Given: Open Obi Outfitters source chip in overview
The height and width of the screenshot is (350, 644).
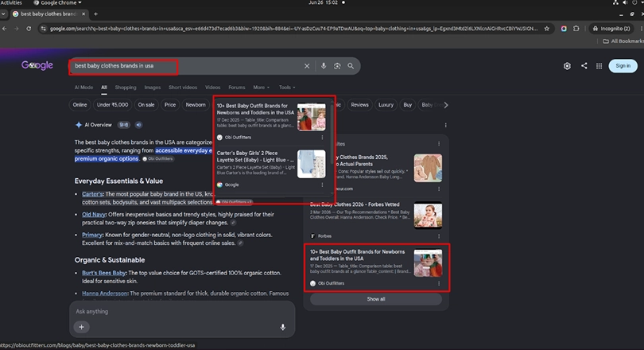Looking at the screenshot, I should (x=157, y=159).
